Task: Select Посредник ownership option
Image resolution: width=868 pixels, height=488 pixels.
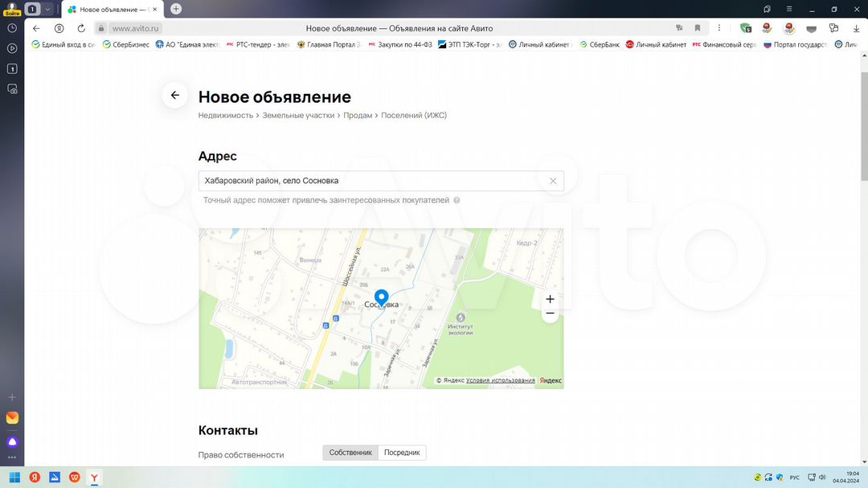Action: [402, 453]
